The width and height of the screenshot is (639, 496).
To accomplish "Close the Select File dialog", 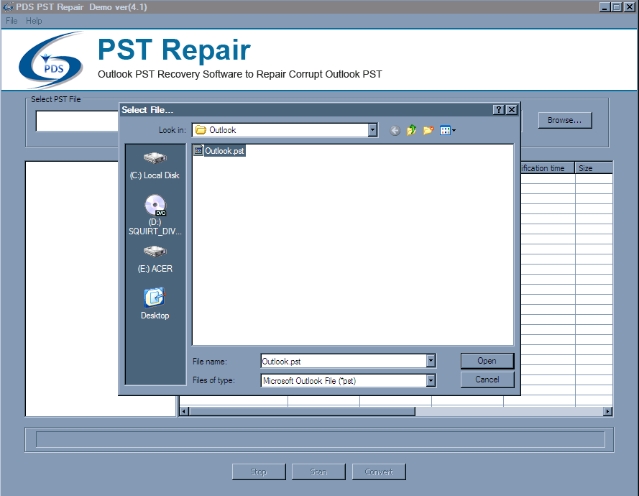I will click(511, 109).
